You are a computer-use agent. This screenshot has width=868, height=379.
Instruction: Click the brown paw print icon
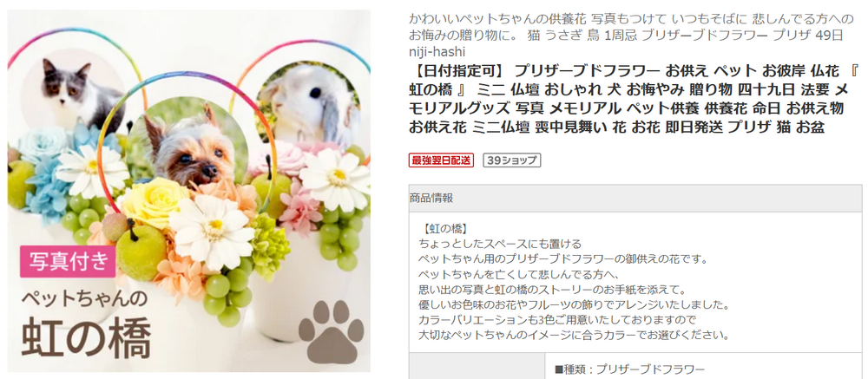pos(332,331)
